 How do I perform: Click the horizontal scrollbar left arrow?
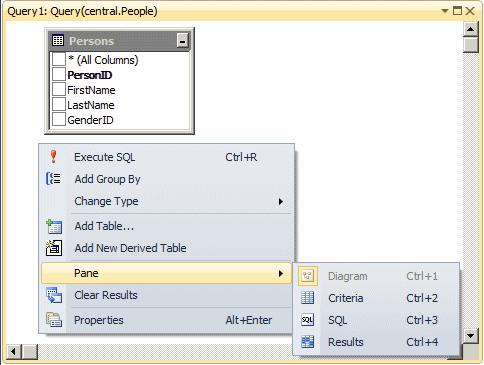13,352
